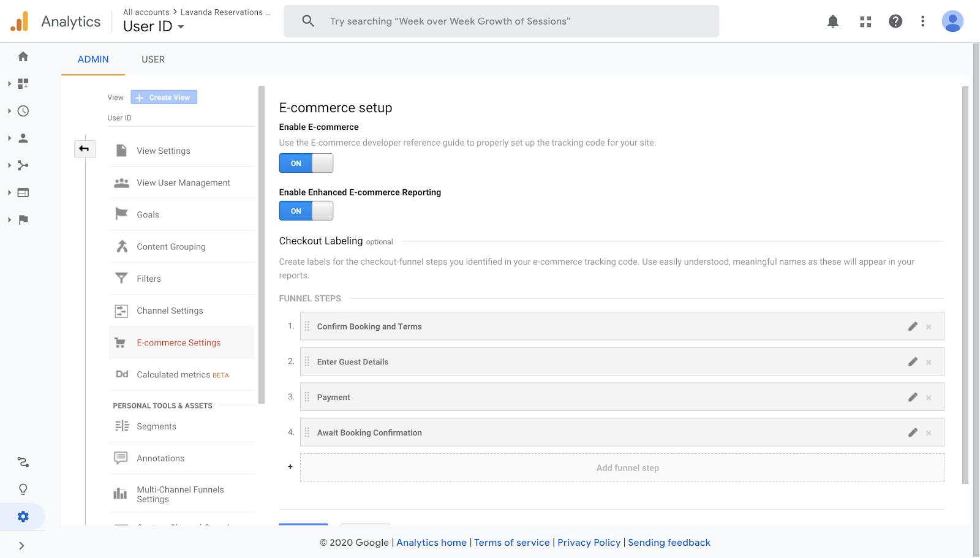Click the back arrow button beside View column

(x=85, y=149)
